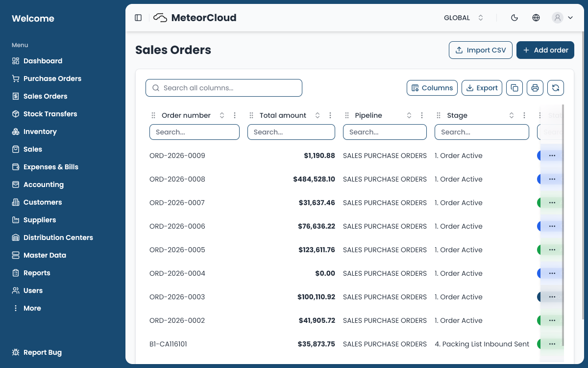Expand the user profile menu
The width and height of the screenshot is (588, 368).
click(x=563, y=18)
